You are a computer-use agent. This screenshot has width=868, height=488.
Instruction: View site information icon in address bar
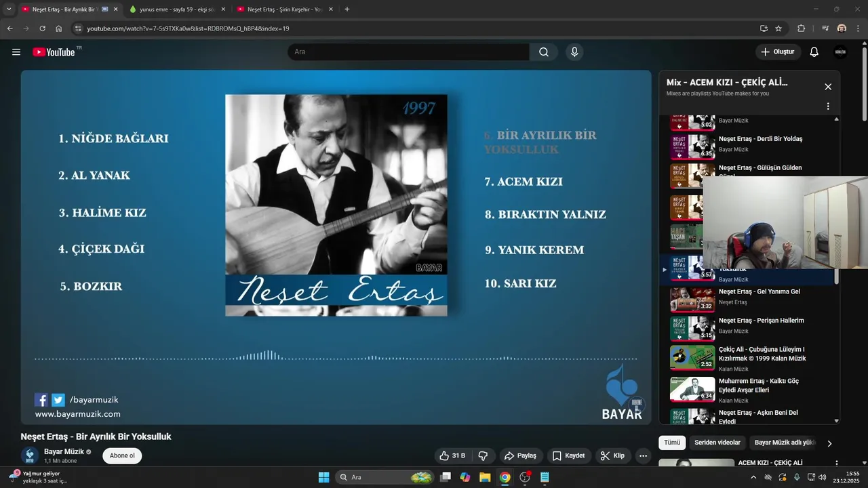(78, 28)
